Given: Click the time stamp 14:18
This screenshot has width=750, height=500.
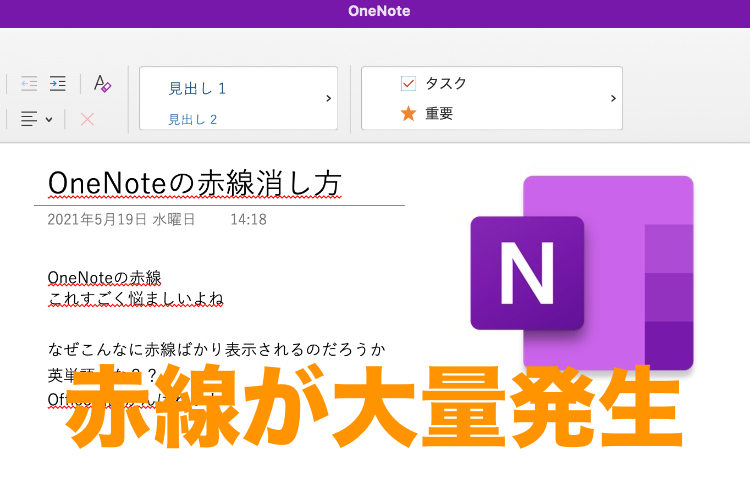Looking at the screenshot, I should click(249, 220).
